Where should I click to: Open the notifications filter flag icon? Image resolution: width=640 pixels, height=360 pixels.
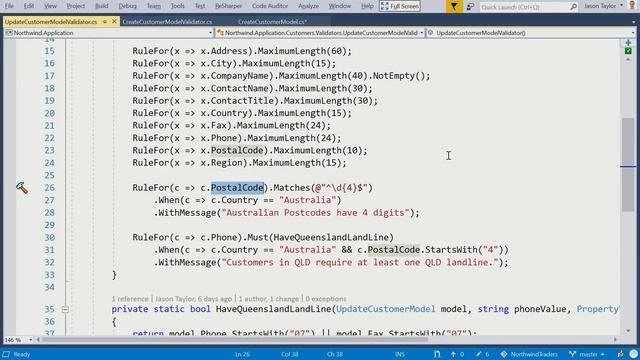tap(454, 6)
